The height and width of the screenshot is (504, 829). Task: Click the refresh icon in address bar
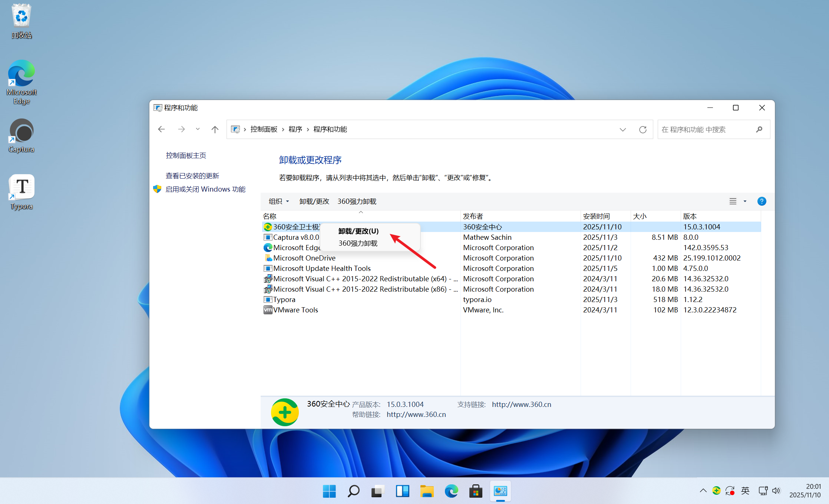[x=643, y=129]
